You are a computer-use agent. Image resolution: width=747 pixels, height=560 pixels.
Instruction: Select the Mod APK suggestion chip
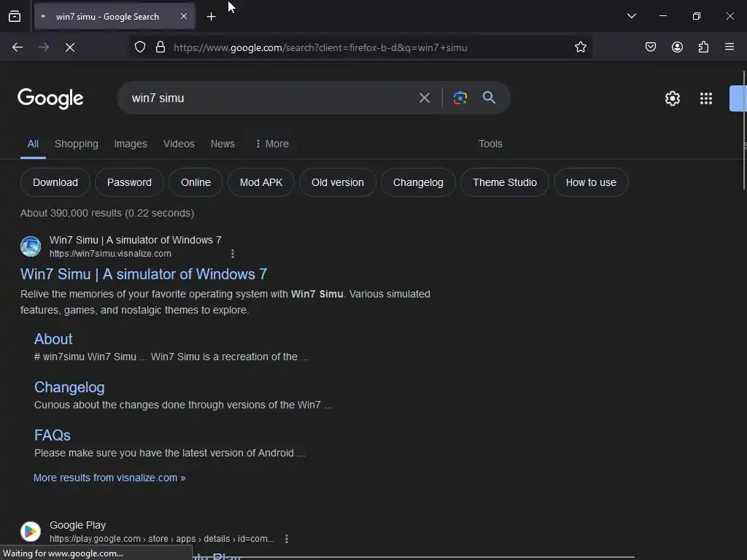(x=261, y=182)
